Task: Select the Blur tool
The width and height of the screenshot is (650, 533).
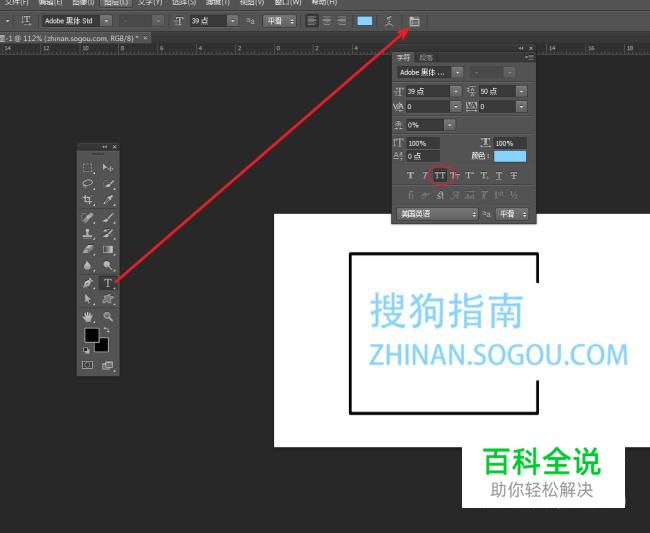Action: [x=87, y=265]
